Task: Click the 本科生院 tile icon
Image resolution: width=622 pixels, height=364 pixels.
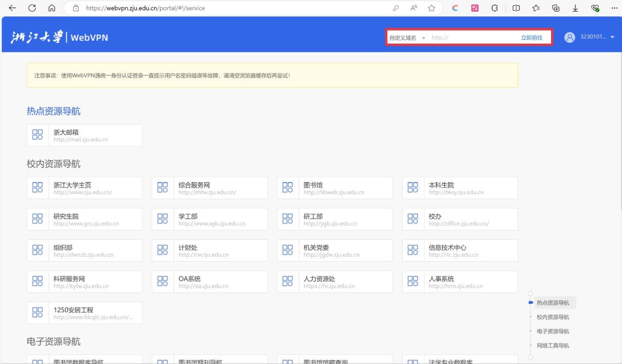Action: pos(413,188)
